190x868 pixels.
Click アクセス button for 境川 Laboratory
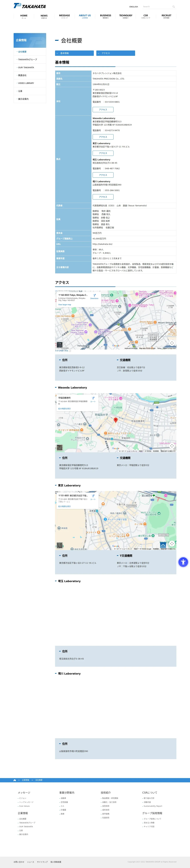103,197
